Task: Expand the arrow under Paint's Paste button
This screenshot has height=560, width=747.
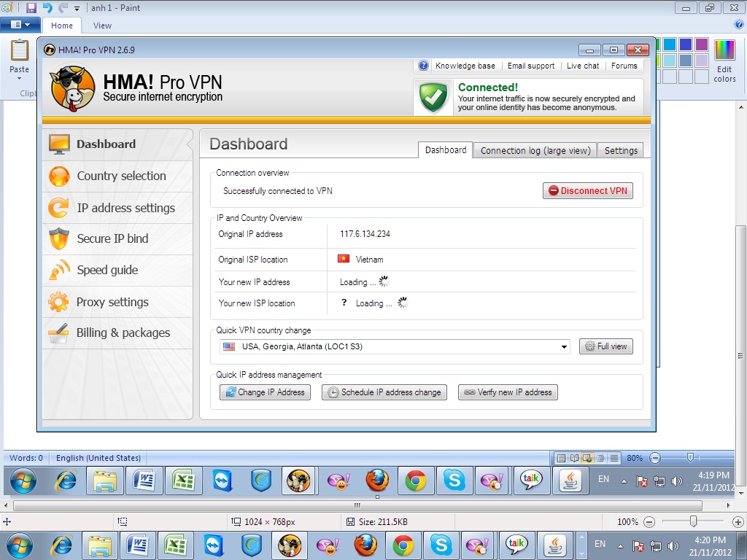Action: coord(20,79)
